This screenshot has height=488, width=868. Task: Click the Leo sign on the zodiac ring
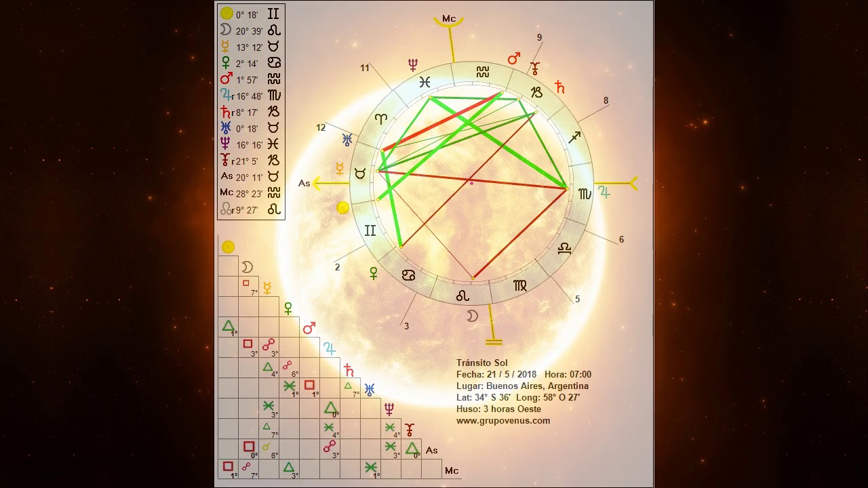pos(462,296)
